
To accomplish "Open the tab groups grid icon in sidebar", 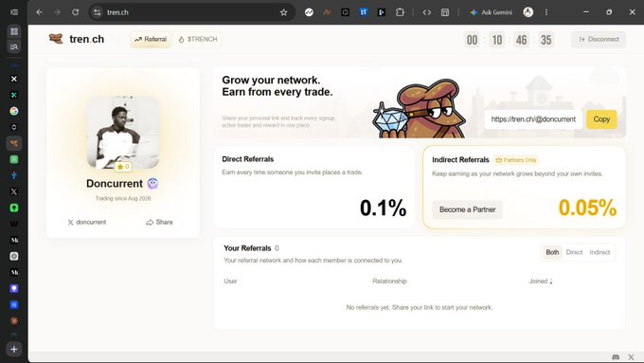I will coord(14,31).
